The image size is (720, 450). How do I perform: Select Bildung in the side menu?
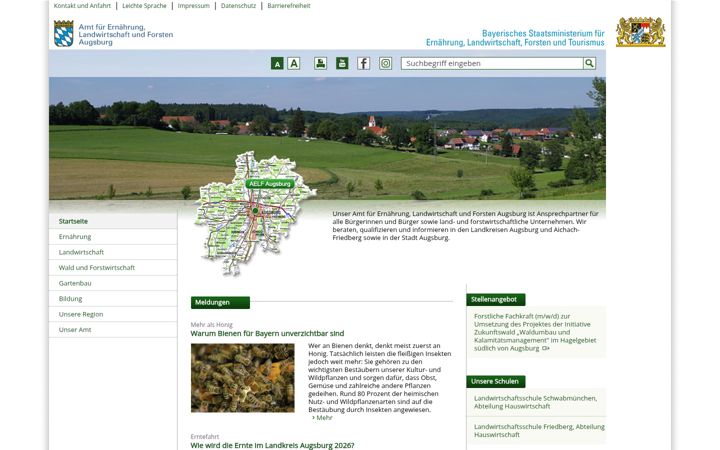click(113, 299)
